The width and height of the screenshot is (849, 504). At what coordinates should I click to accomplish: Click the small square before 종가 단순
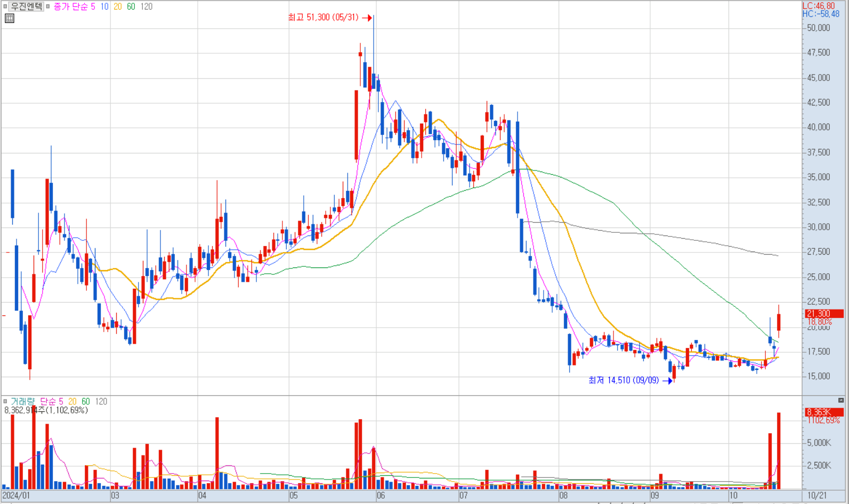click(x=48, y=6)
